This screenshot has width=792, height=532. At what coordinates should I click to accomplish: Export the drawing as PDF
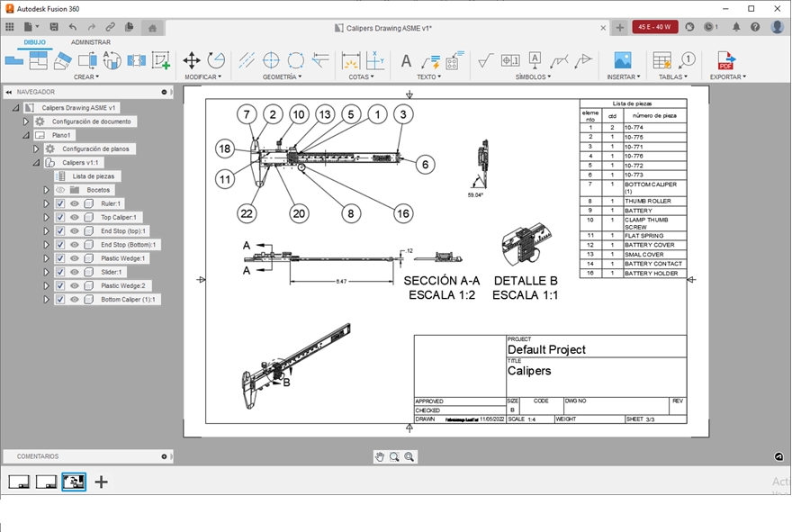point(726,60)
